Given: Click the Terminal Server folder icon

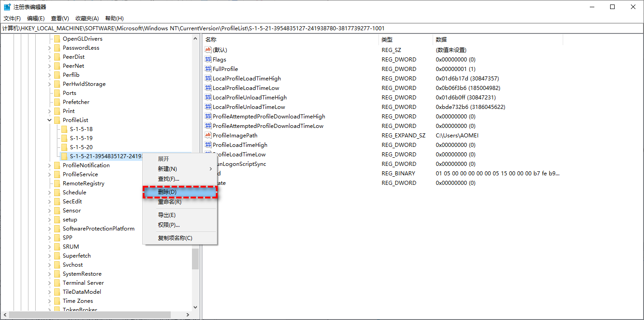Looking at the screenshot, I should pos(57,282).
